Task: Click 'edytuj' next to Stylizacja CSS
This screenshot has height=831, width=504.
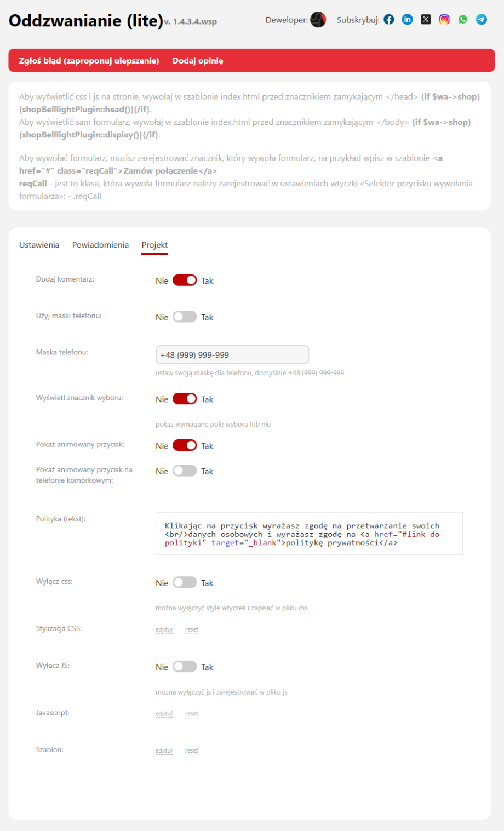Action: coord(164,629)
